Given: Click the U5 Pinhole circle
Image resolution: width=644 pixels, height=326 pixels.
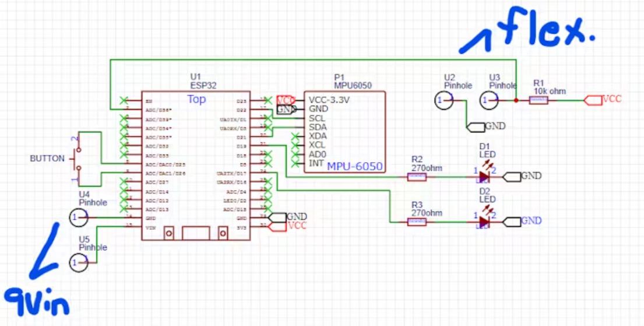Looking at the screenshot, I should tap(79, 262).
